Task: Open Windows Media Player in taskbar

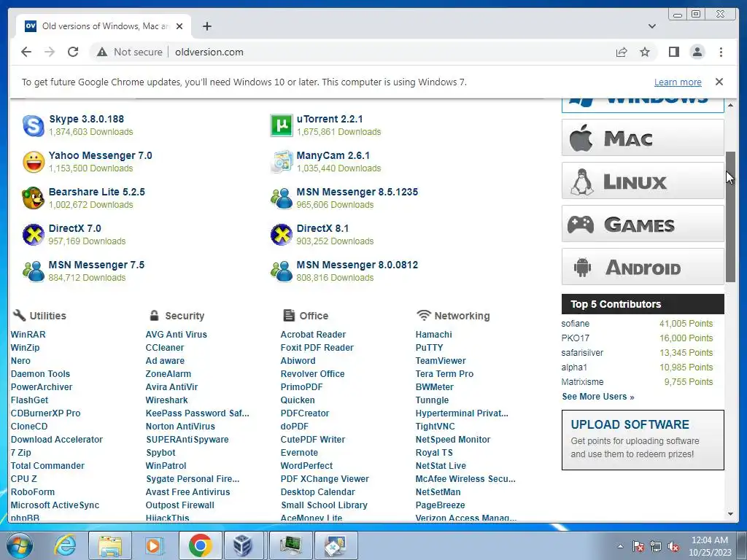Action: 155,545
